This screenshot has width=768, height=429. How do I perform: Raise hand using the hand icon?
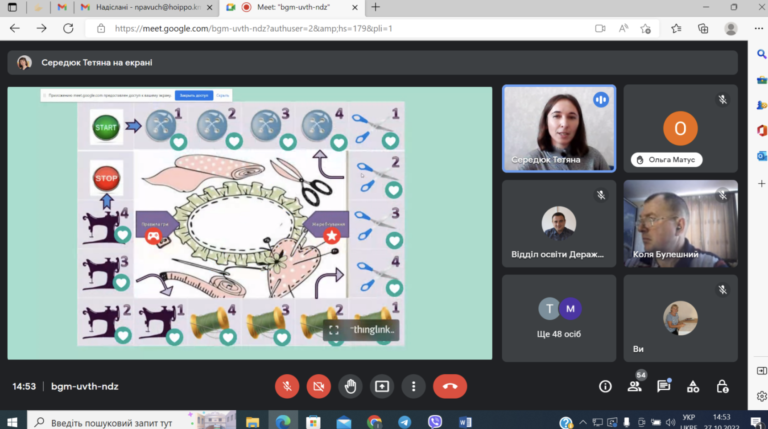[x=350, y=386]
